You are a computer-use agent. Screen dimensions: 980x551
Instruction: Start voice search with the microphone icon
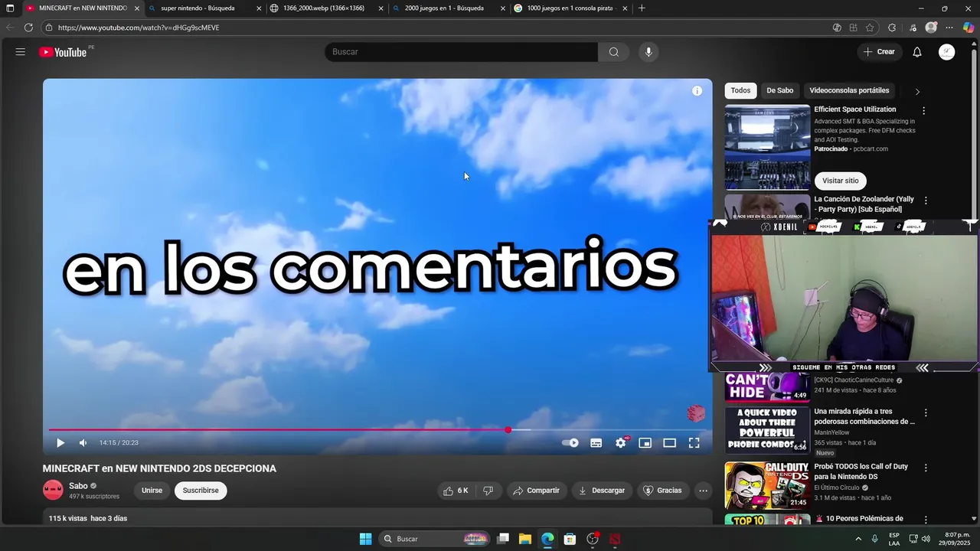[648, 52]
